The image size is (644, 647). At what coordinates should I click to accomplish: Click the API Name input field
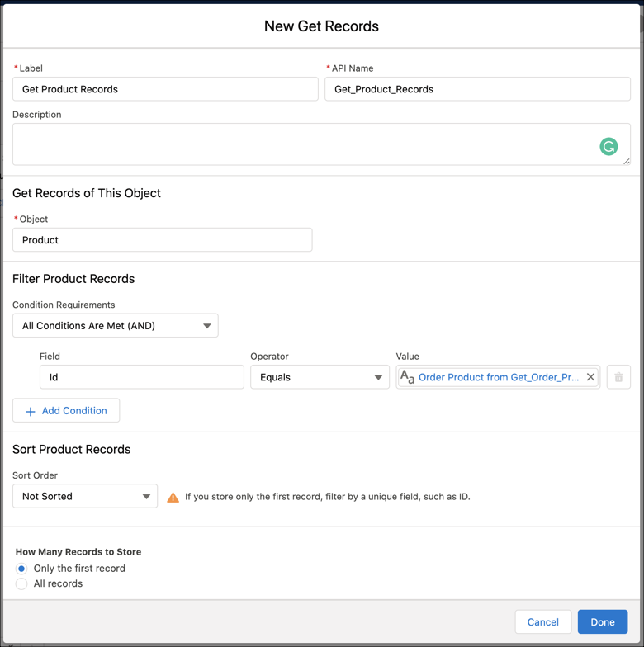click(x=477, y=89)
